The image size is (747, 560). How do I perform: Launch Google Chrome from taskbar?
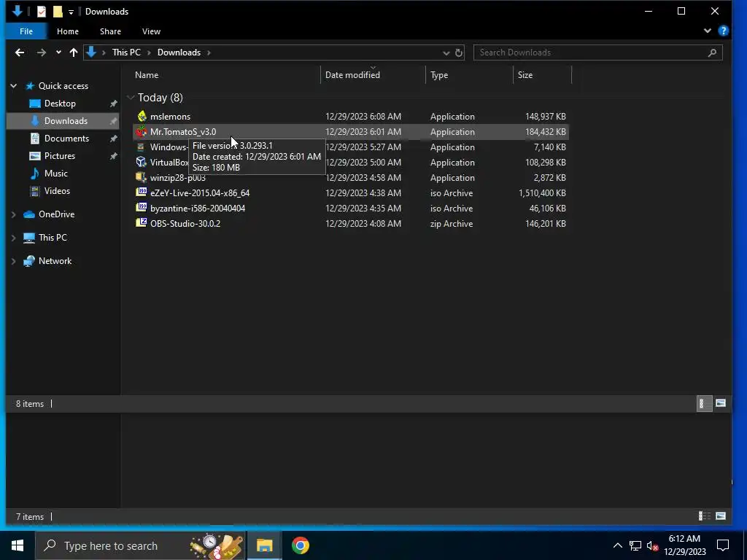300,545
